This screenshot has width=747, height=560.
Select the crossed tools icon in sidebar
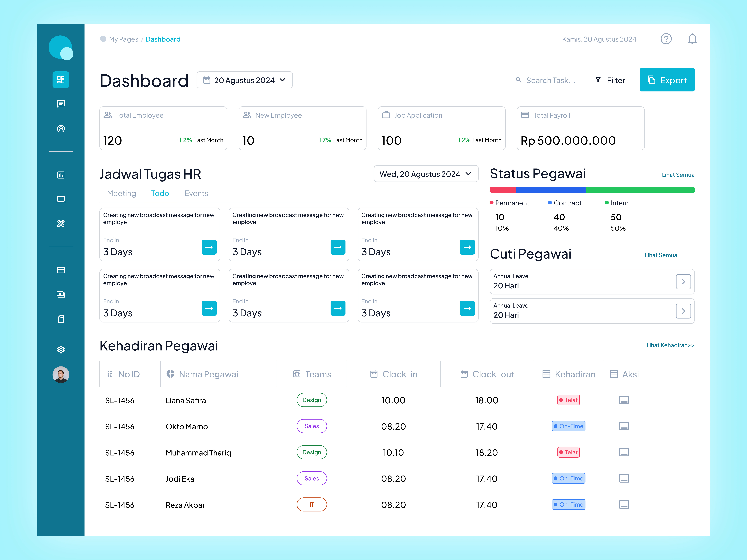[61, 223]
